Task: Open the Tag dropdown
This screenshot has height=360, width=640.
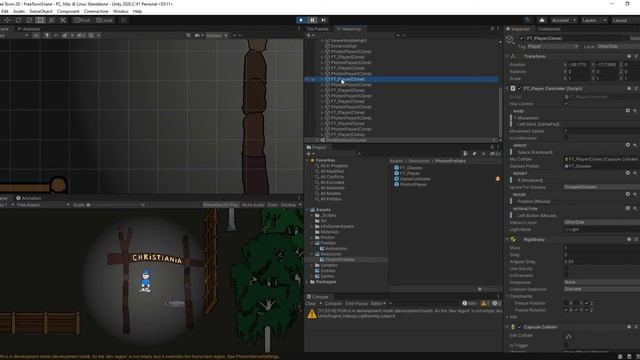Action: [553, 47]
